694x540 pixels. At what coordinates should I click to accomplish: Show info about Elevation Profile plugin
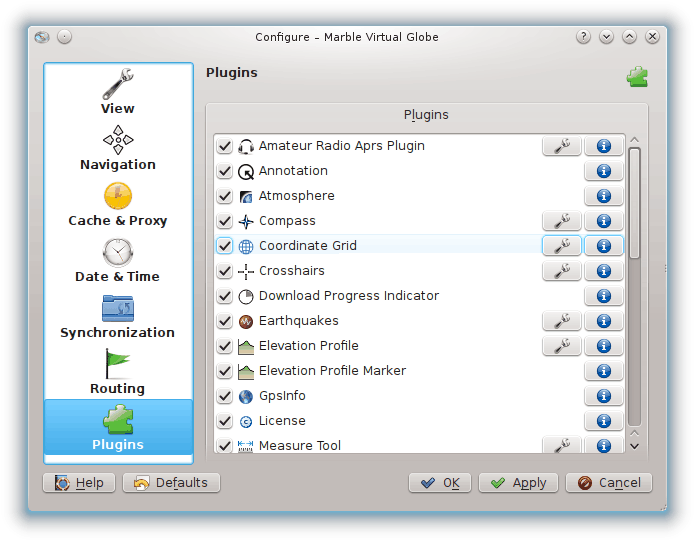604,346
